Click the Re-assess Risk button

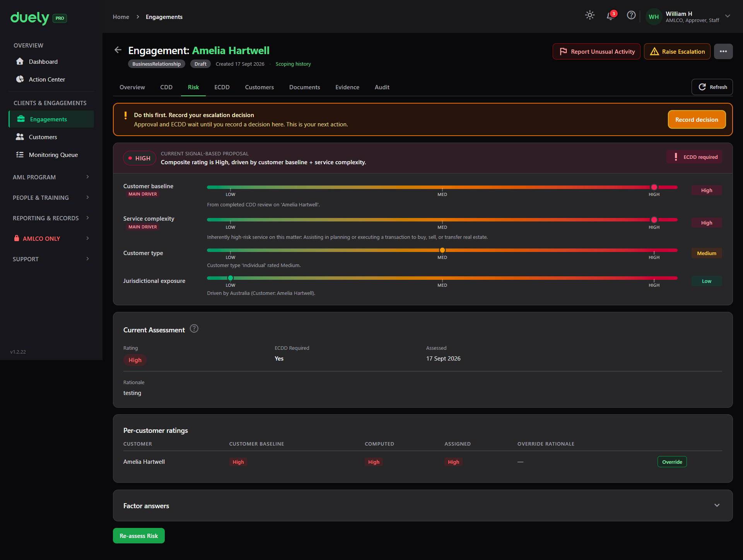click(x=139, y=536)
